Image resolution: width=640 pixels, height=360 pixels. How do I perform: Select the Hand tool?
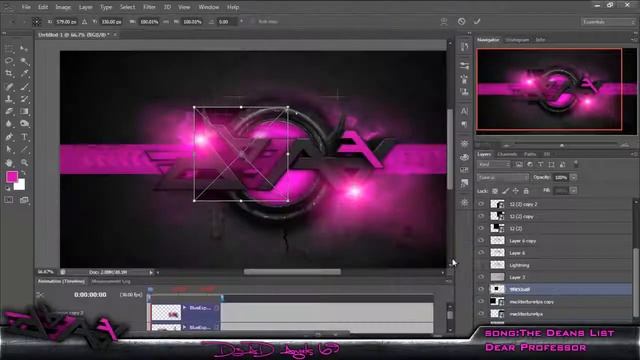9,162
